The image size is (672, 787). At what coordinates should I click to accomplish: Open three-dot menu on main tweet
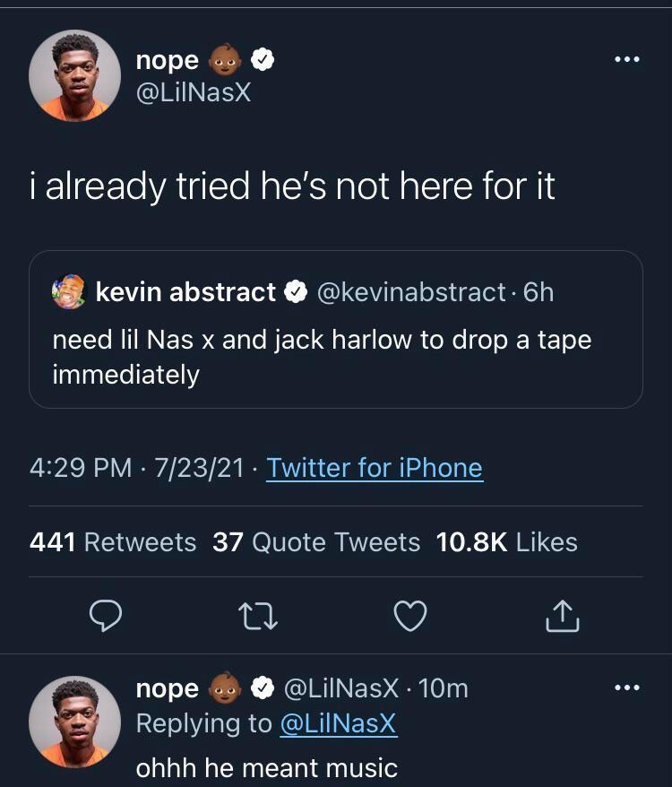[x=626, y=60]
